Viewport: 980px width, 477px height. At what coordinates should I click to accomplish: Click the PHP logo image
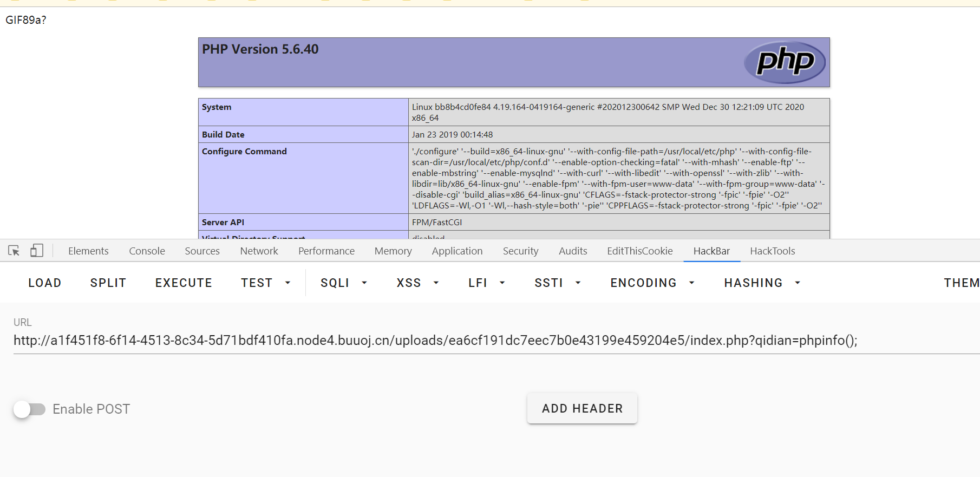point(785,62)
